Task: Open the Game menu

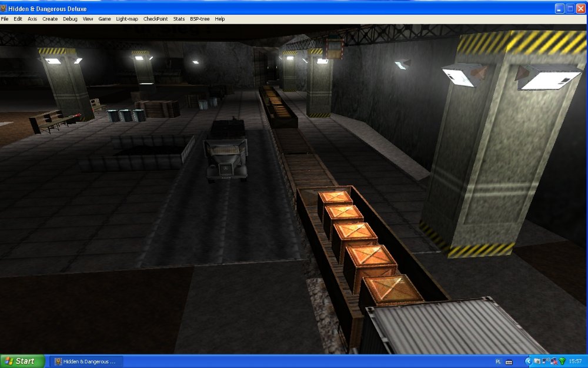Action: point(104,19)
